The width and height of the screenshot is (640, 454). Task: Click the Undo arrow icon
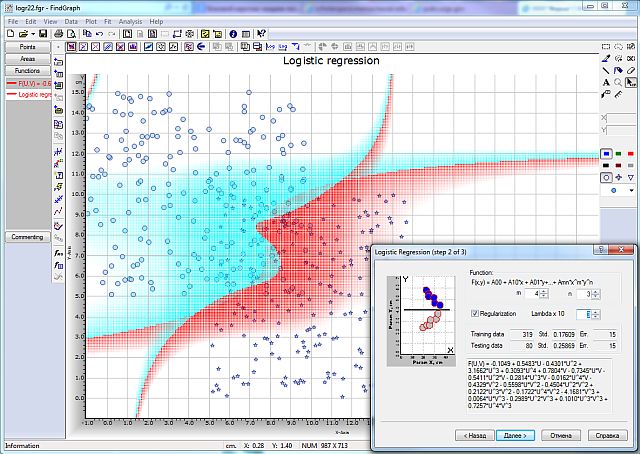tap(99, 34)
